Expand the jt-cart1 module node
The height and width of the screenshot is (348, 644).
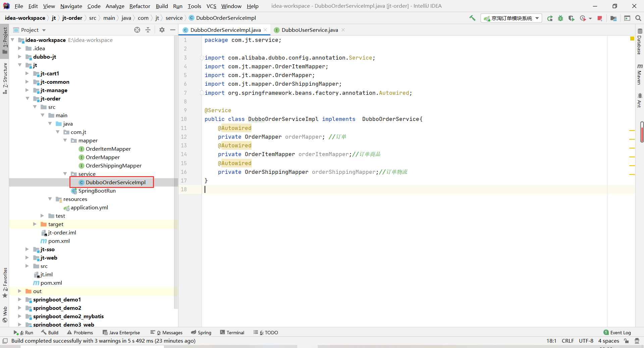(27, 73)
